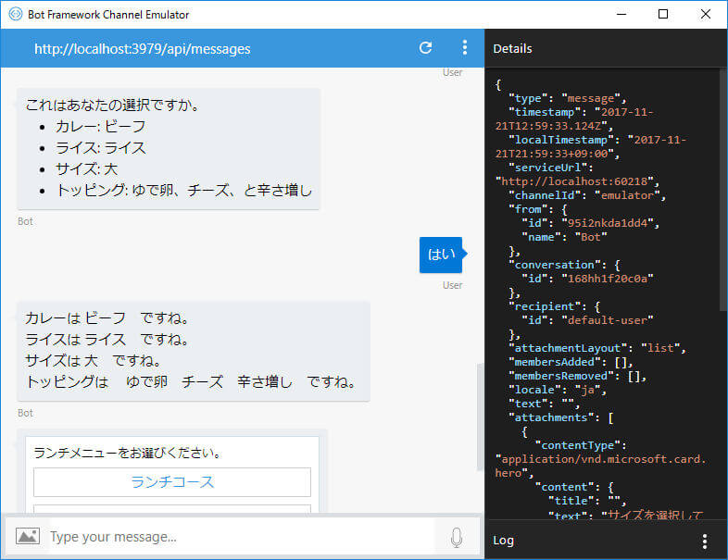The image size is (728, 560).
Task: Click the image upload icon
Action: point(28,536)
